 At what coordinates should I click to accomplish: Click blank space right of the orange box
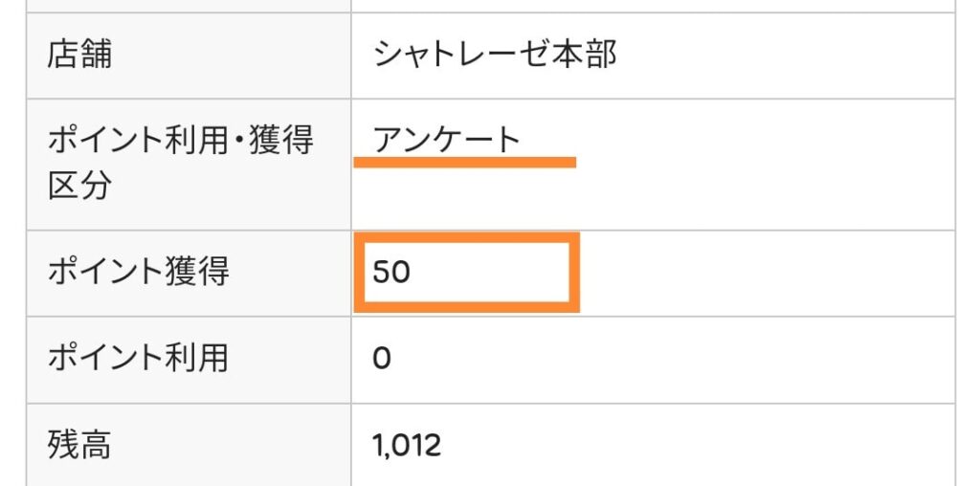tap(766, 273)
